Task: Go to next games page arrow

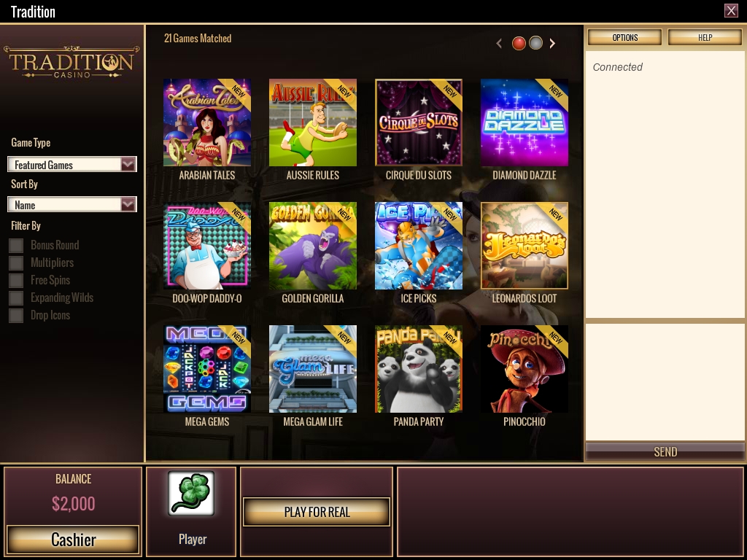Action: (x=552, y=43)
